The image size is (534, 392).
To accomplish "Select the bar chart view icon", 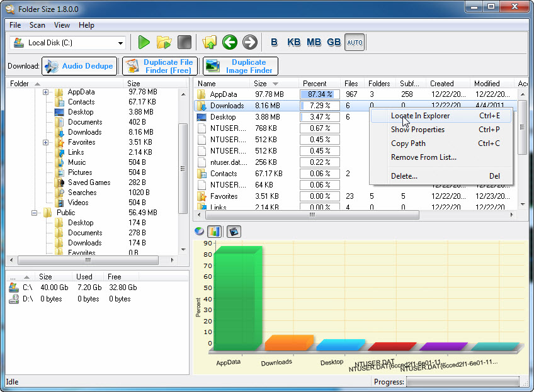I will (x=214, y=232).
